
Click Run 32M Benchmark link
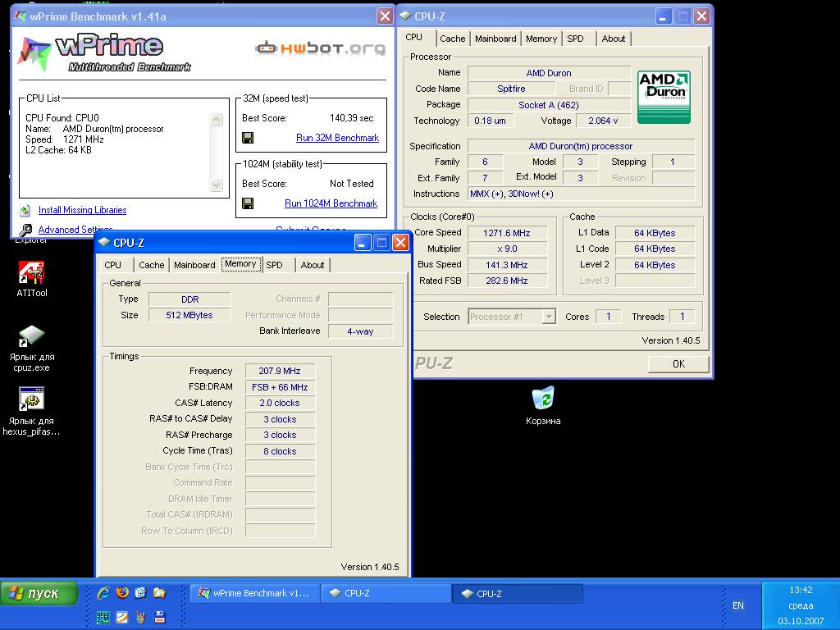[x=337, y=138]
